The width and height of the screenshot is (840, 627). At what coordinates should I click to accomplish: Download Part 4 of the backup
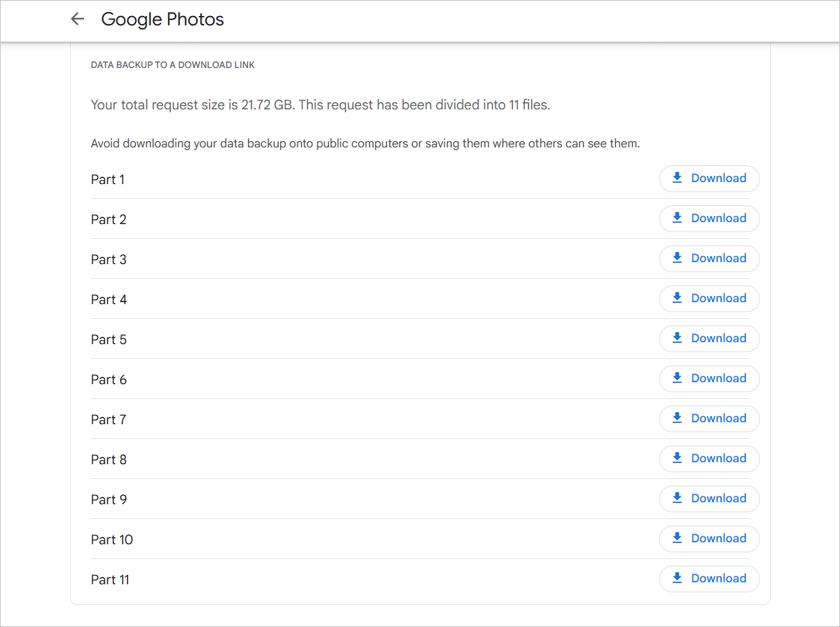(709, 298)
